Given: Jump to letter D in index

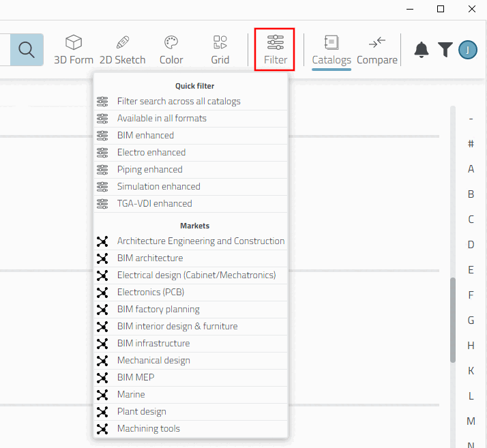Looking at the screenshot, I should pyautogui.click(x=471, y=245).
